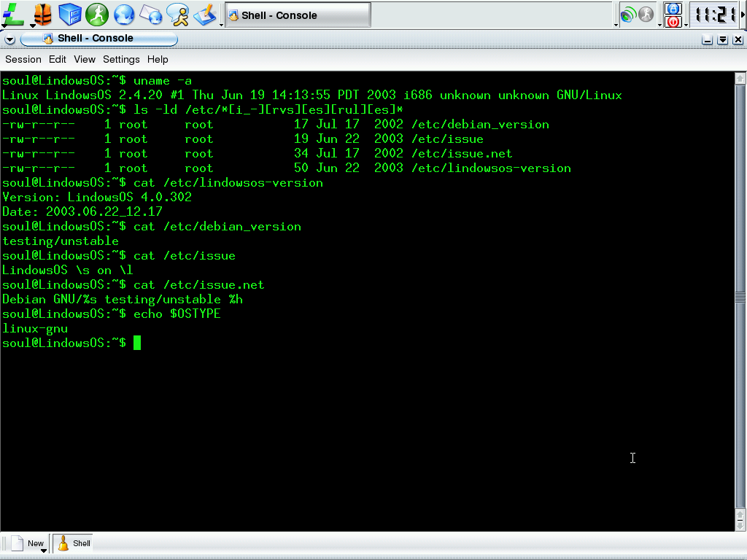Image resolution: width=747 pixels, height=560 pixels.
Task: Click the 'ls -ld /etc/*' command line
Action: tap(268, 110)
